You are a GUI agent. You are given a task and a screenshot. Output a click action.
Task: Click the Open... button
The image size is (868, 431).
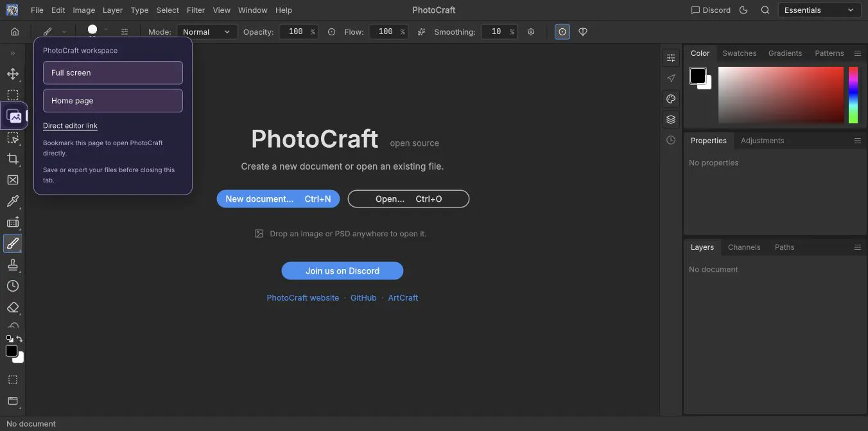coord(408,199)
